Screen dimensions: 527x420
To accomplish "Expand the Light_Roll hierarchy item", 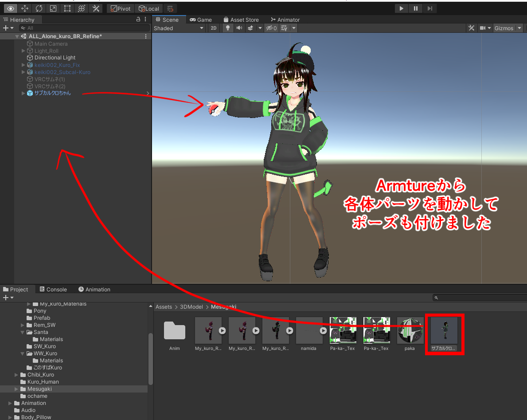I will point(23,51).
